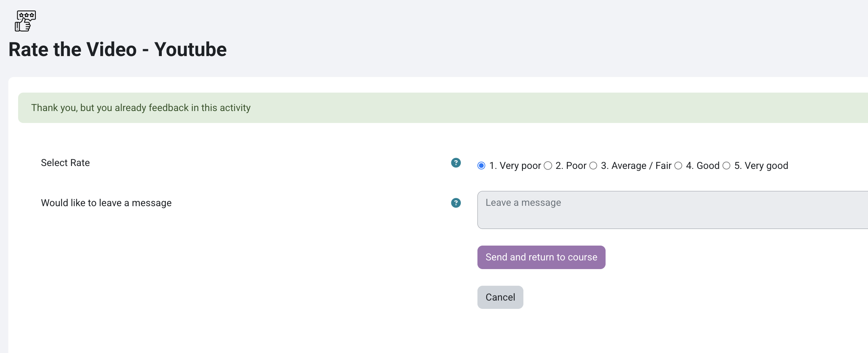This screenshot has width=868, height=353.
Task: Click 'Would like to leave a message' label
Action: coord(106,203)
